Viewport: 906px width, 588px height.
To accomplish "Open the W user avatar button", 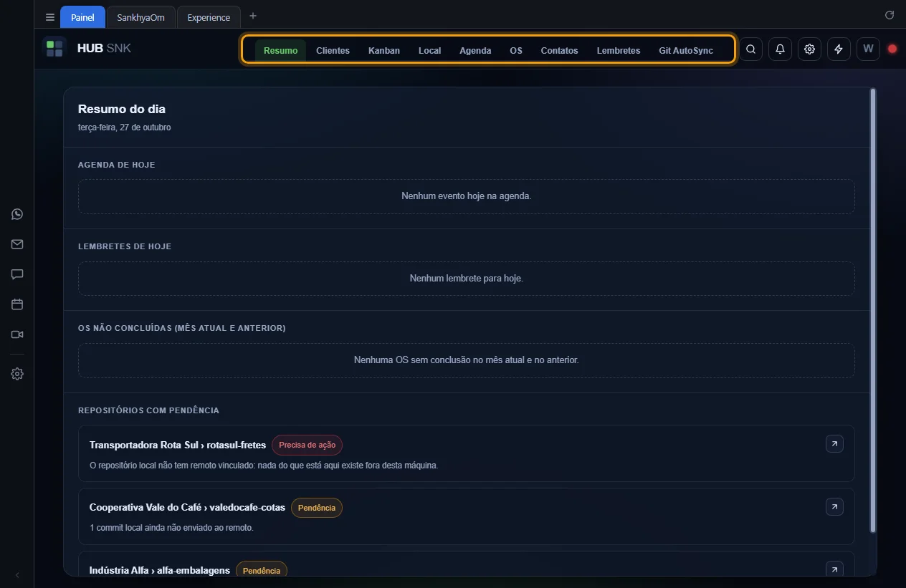I will pyautogui.click(x=868, y=49).
